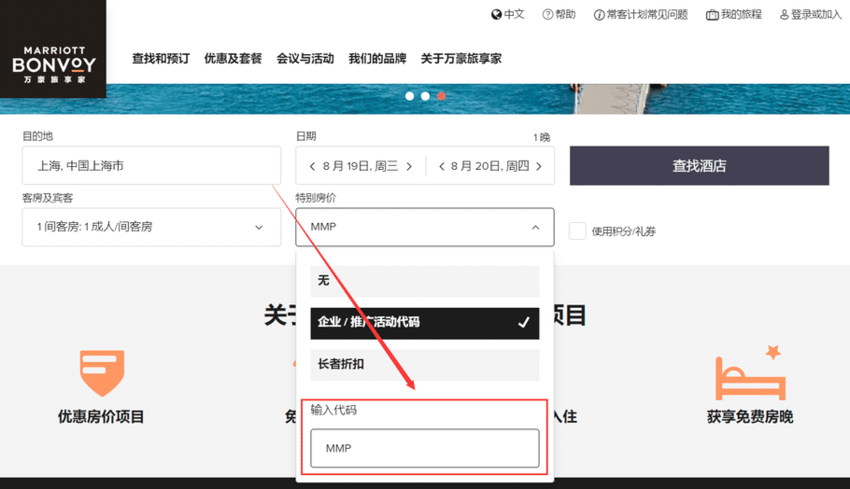Select the first carousel dot indicator
This screenshot has height=489, width=850.
409,96
